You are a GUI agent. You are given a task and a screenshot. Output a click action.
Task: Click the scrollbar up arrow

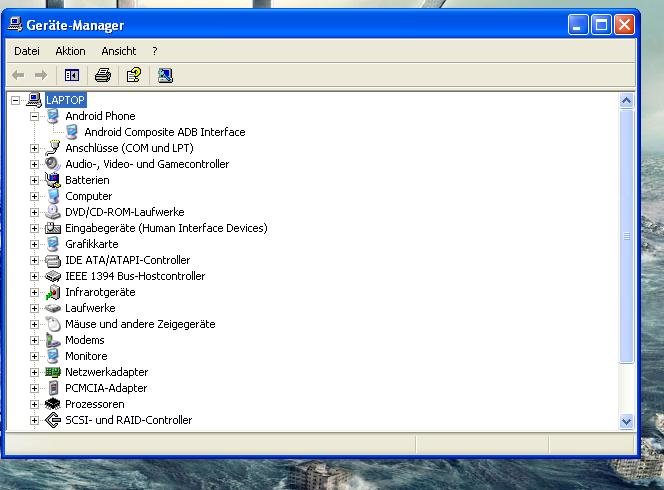[626, 101]
